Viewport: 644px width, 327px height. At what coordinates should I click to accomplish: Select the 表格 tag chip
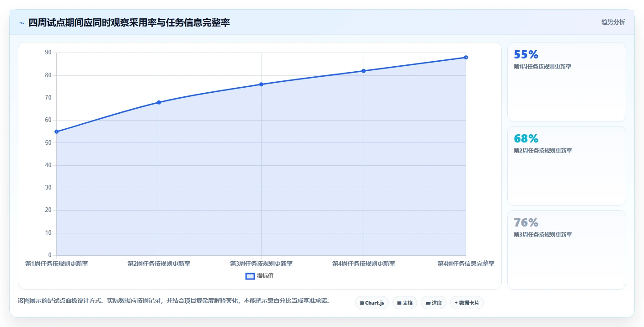405,303
